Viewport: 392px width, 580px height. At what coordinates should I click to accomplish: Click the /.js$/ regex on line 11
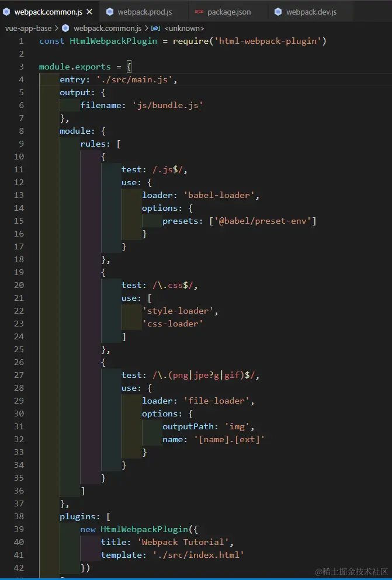[x=168, y=170]
